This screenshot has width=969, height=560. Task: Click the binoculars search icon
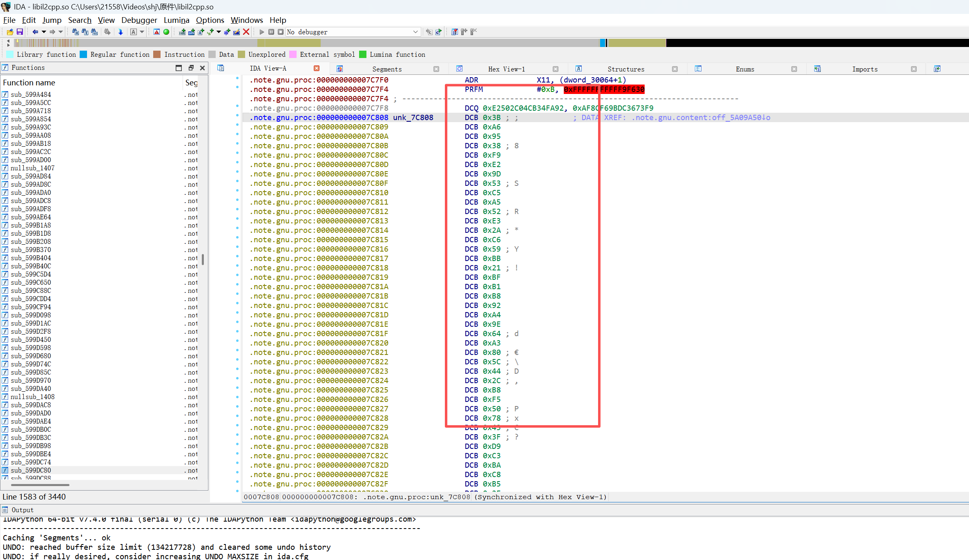pos(76,32)
